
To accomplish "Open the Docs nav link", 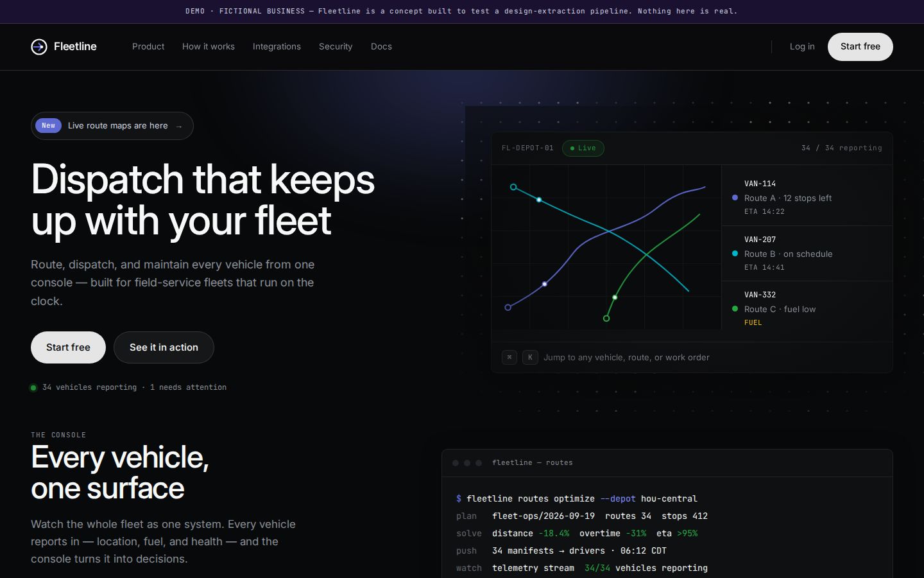I will [x=381, y=46].
